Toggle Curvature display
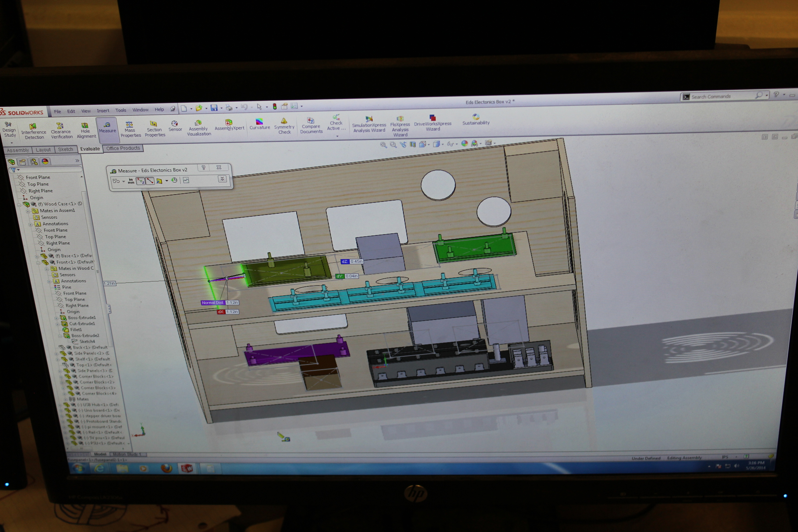Image resolution: width=798 pixels, height=532 pixels. pyautogui.click(x=260, y=124)
